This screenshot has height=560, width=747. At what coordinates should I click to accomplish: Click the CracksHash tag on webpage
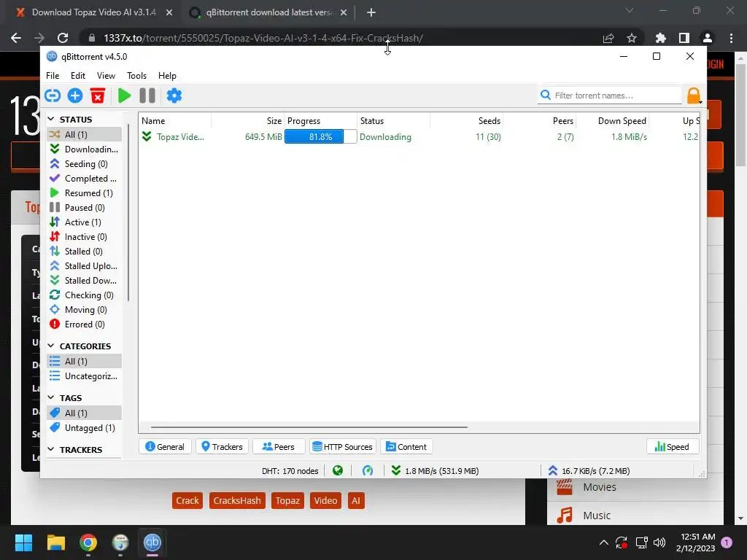point(237,500)
